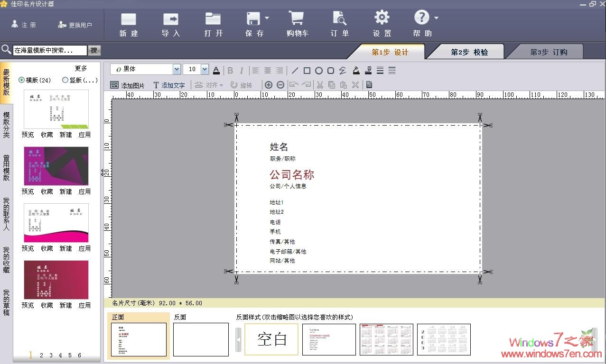Click the 导入 import icon
The image size is (606, 364).
tap(171, 24)
